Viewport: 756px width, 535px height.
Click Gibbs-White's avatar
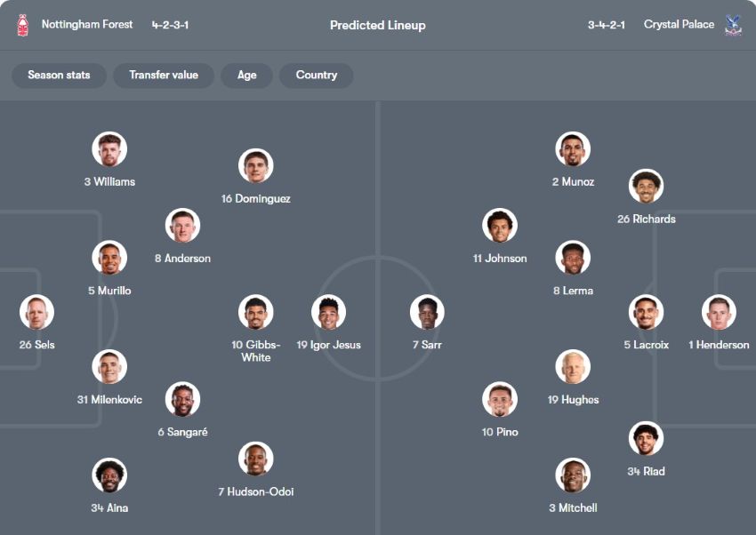coord(255,313)
